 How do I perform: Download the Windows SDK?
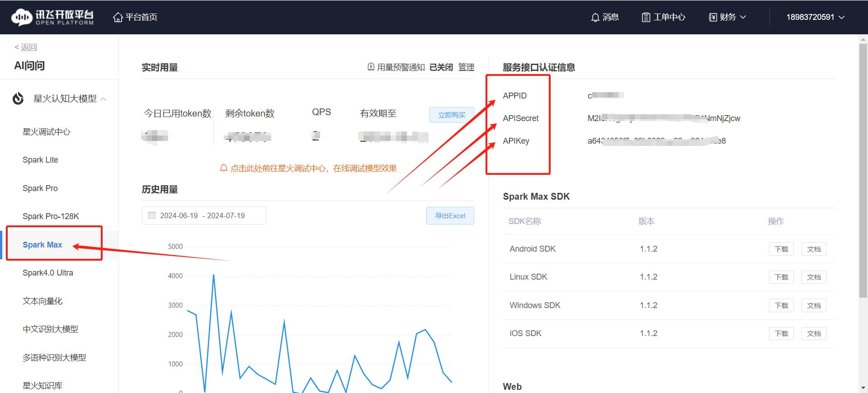tap(781, 305)
